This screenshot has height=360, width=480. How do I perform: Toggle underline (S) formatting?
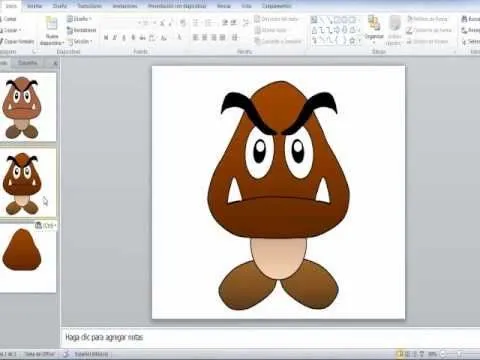(x=124, y=38)
